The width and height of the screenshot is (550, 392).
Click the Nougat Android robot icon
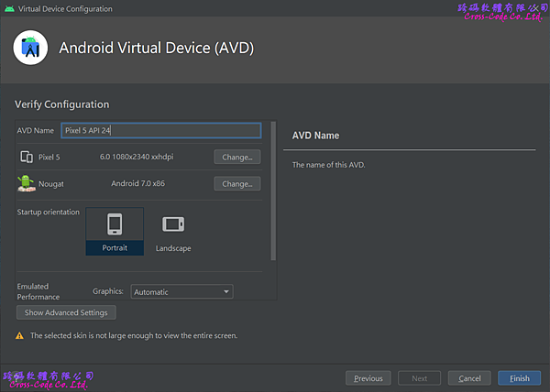coord(26,183)
